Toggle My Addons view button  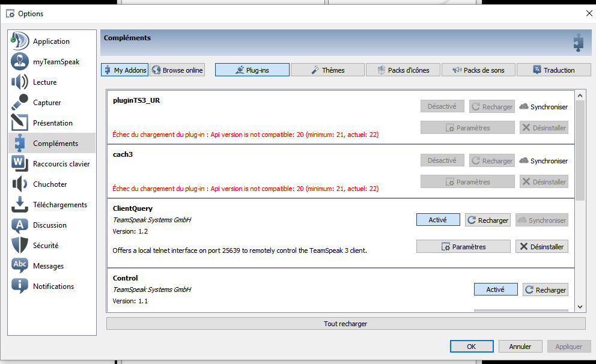125,70
